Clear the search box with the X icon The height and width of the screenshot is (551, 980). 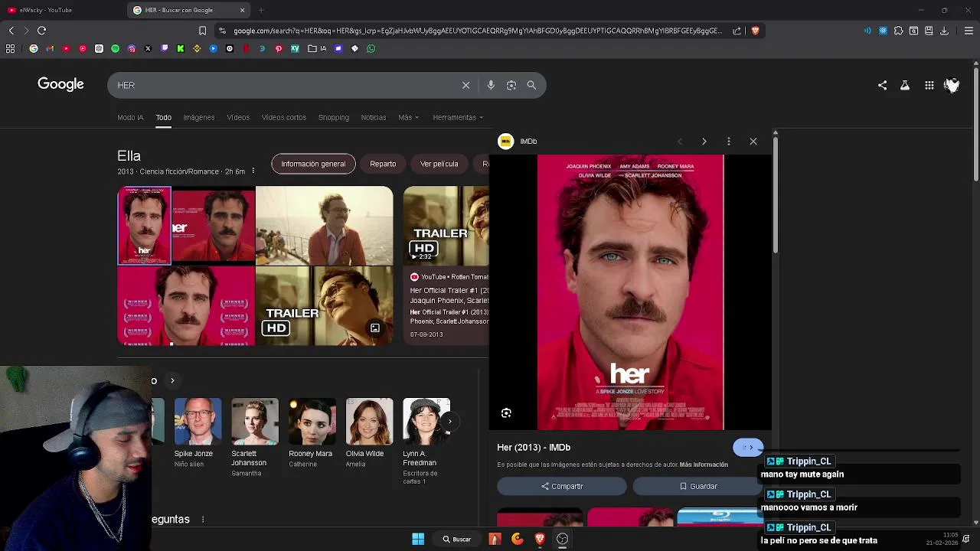tap(465, 85)
